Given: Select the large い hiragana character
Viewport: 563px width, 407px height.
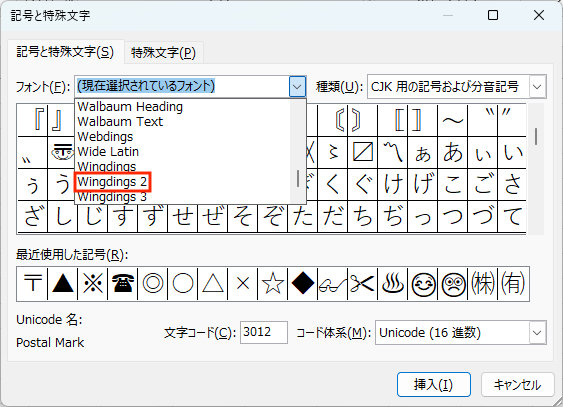Looking at the screenshot, I should 512,153.
